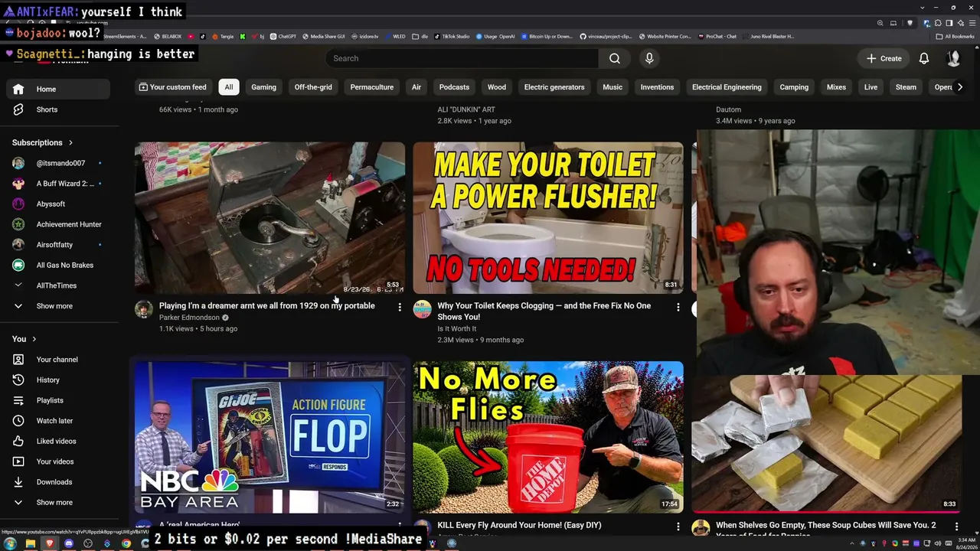
Task: Open TikTok Studio bookmark
Action: tap(452, 37)
